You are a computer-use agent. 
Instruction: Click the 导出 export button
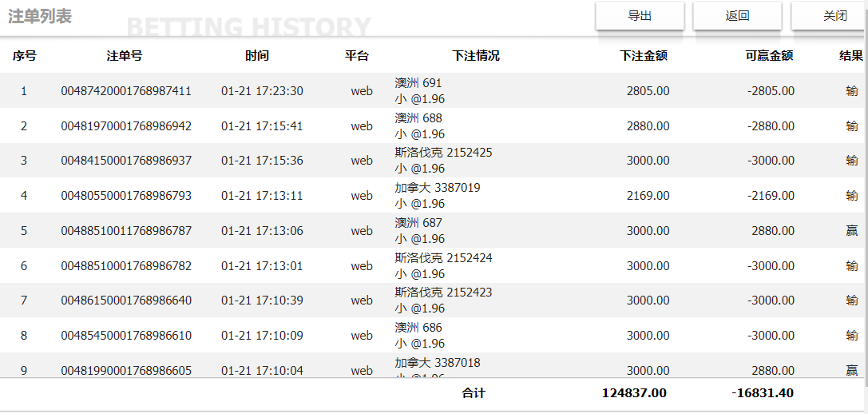pos(640,16)
